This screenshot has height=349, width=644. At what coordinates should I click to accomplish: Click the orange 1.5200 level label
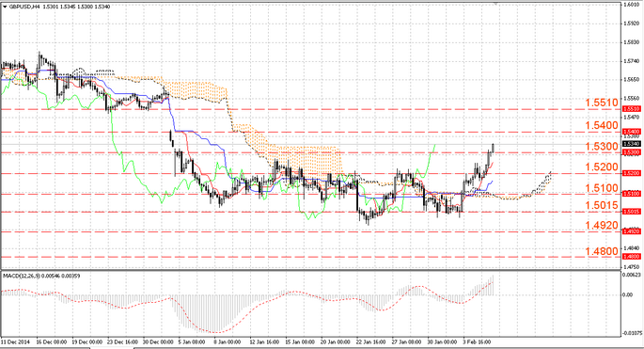tap(602, 167)
